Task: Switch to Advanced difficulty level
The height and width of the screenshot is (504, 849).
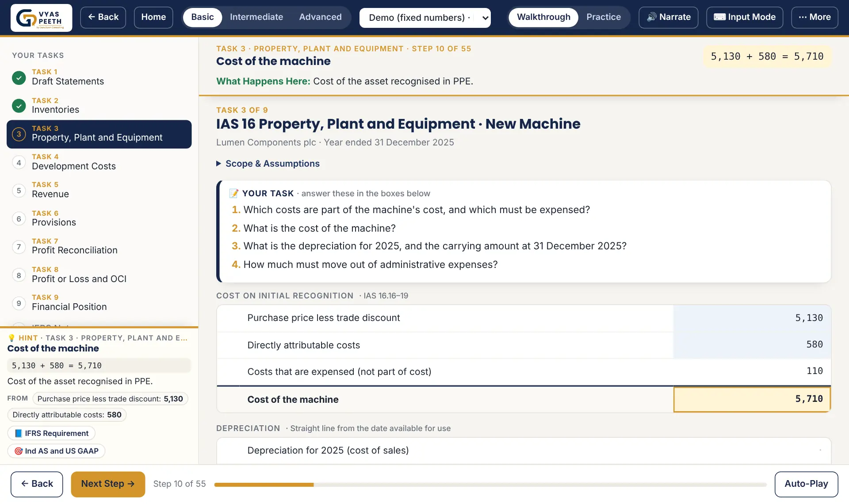Action: (x=320, y=17)
